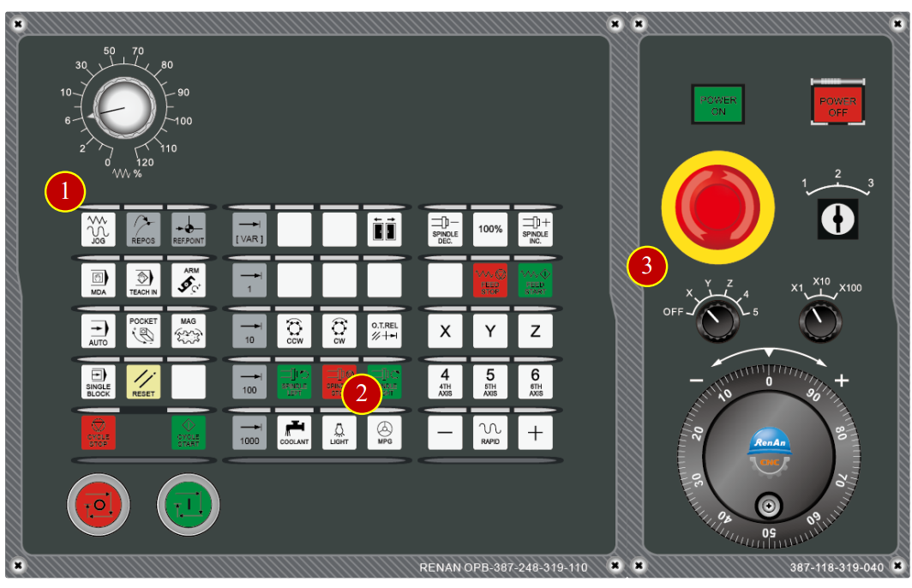Screen dimensions: 912x588
Task: Click the green POWER ON button
Action: coord(717,105)
